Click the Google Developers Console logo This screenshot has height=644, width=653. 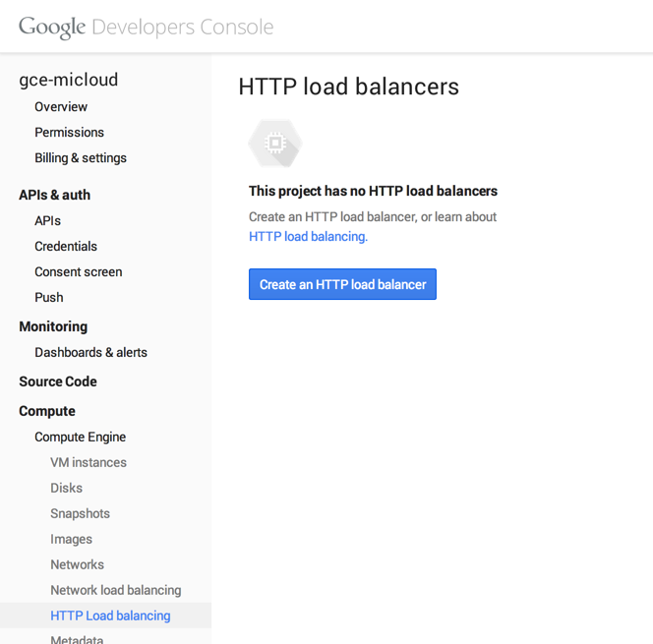(147, 28)
